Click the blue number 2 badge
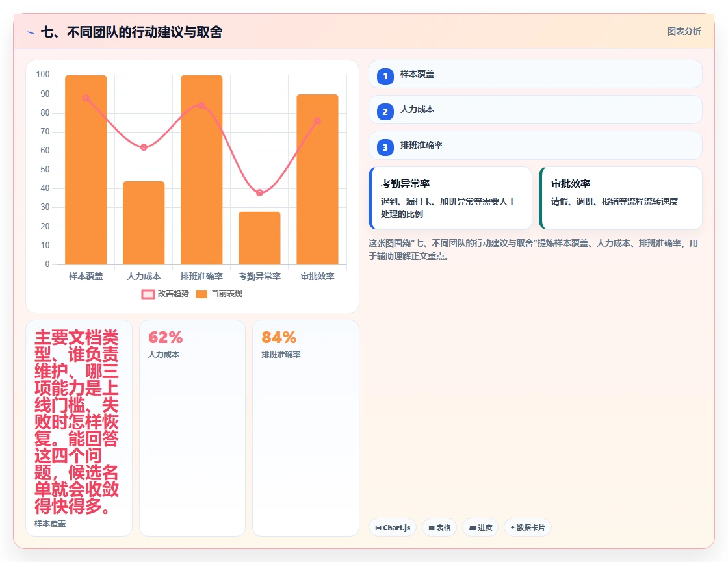Image resolution: width=728 pixels, height=562 pixels. (x=385, y=112)
